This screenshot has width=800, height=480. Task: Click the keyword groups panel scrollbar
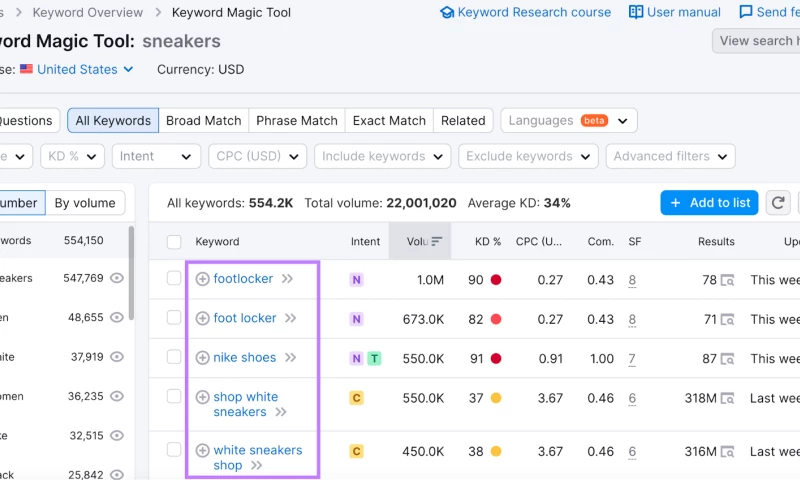pos(131,273)
